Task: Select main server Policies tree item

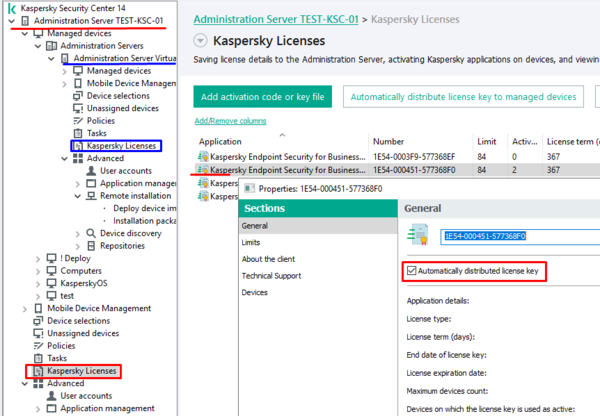Action: (61, 346)
